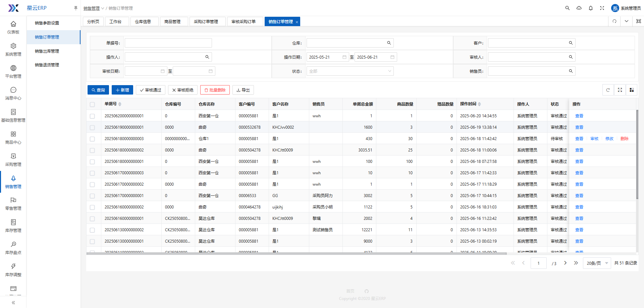Screen dimensions: 644x308
Task: Expand the tab list dropdown chevron
Action: (626, 21)
